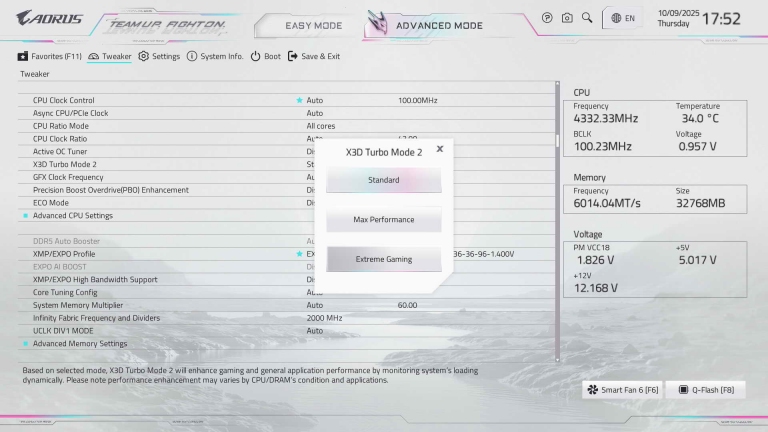Open the System Info. tab

pos(215,56)
